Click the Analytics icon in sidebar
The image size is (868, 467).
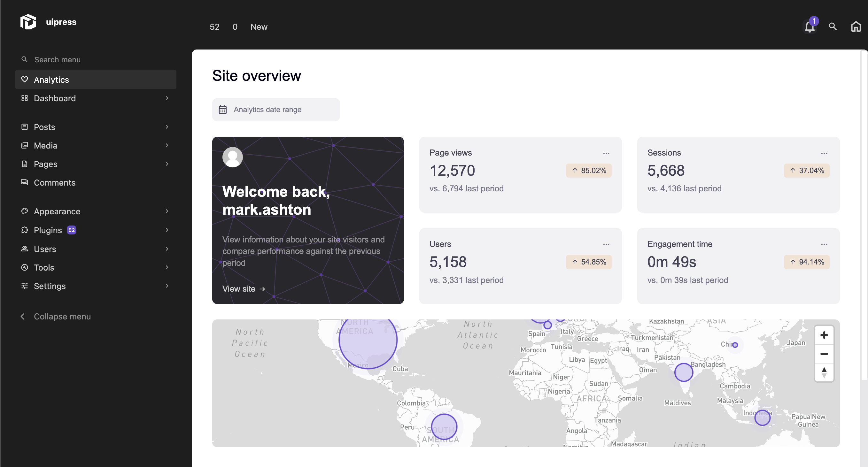pyautogui.click(x=25, y=79)
